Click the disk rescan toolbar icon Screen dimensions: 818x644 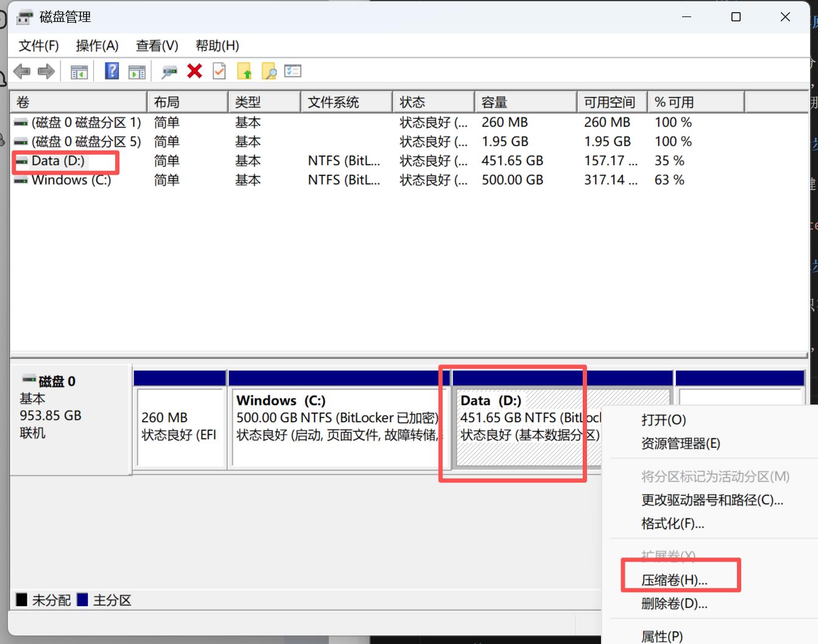(x=169, y=71)
